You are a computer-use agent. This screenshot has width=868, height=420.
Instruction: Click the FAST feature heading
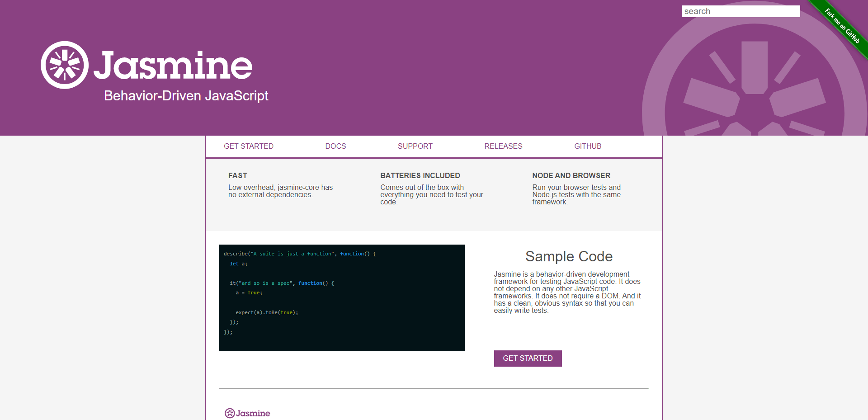click(x=238, y=175)
